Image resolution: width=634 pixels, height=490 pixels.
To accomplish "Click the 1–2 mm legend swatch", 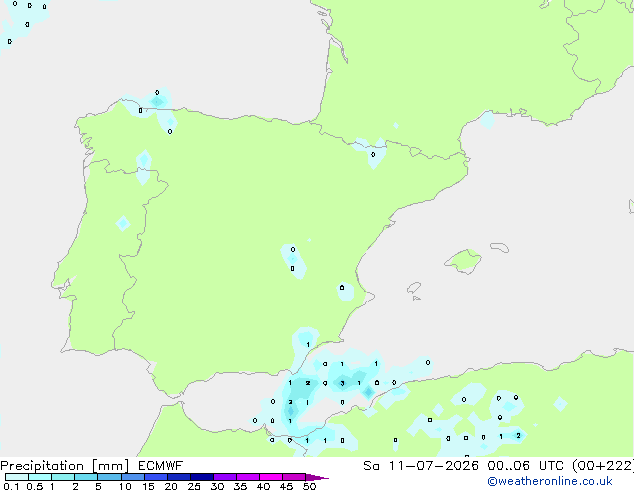I will 63,477.
